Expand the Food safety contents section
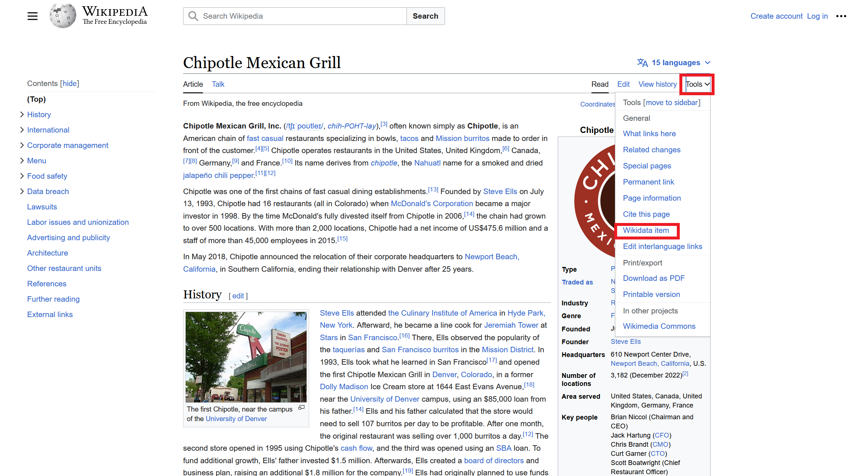 coord(22,176)
